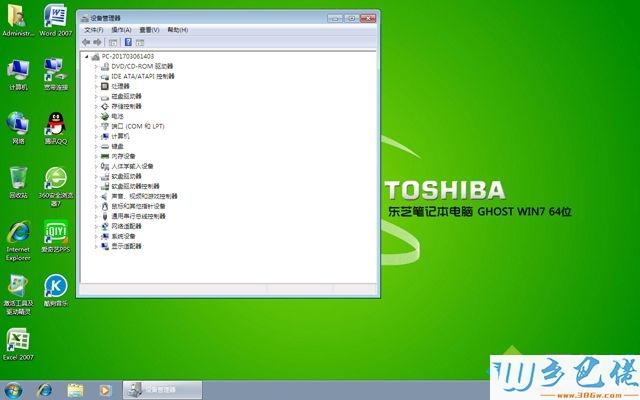Click the Back arrow in Device Manager toolbar

[x=86, y=42]
